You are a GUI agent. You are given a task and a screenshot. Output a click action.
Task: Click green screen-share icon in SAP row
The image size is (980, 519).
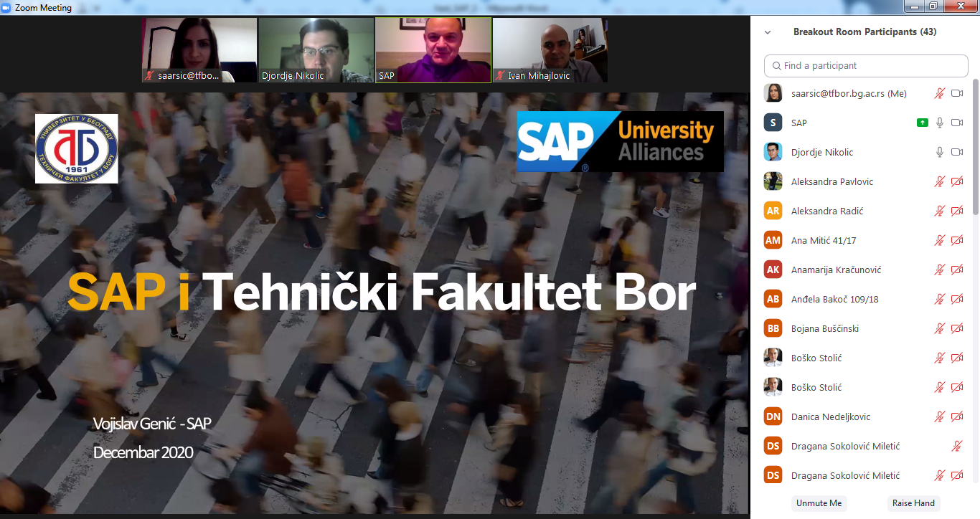923,123
